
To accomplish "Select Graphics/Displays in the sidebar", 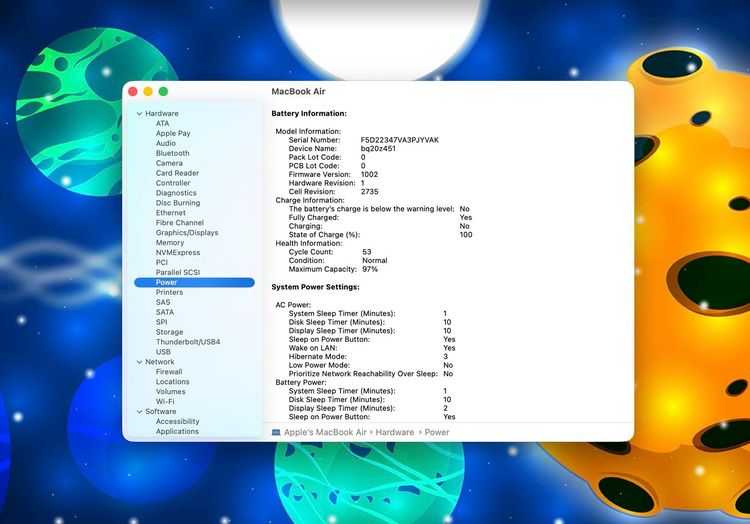I will [x=187, y=233].
